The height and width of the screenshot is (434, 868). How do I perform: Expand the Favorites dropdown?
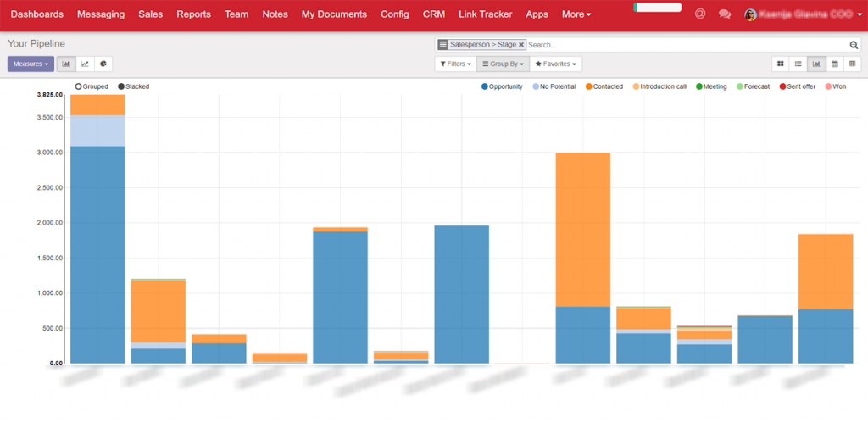[x=556, y=64]
